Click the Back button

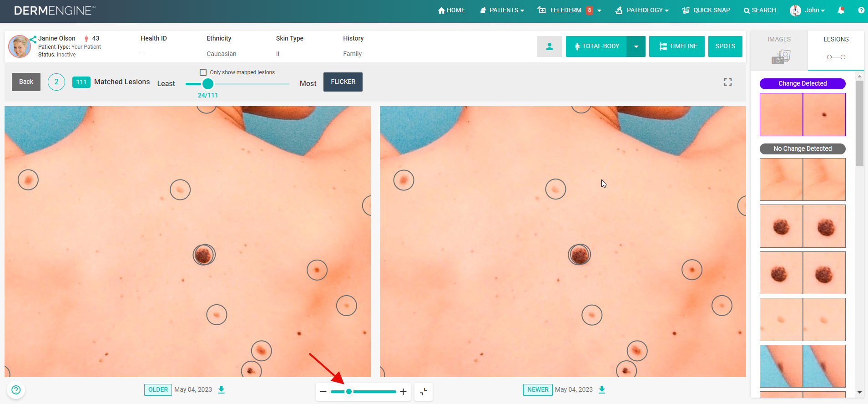26,82
